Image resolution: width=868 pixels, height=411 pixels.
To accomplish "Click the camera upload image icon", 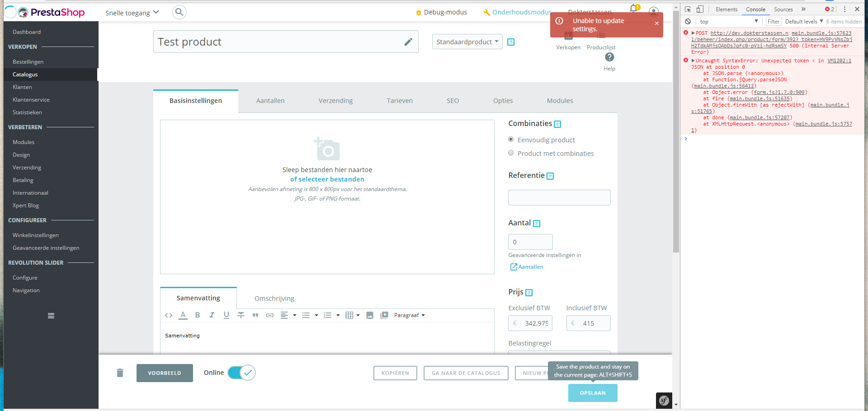I will pyautogui.click(x=327, y=149).
